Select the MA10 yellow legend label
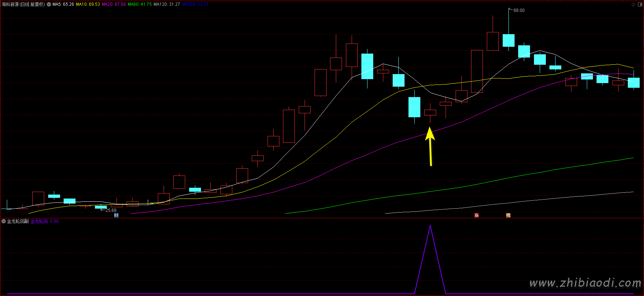This screenshot has height=296, width=644. click(88, 4)
